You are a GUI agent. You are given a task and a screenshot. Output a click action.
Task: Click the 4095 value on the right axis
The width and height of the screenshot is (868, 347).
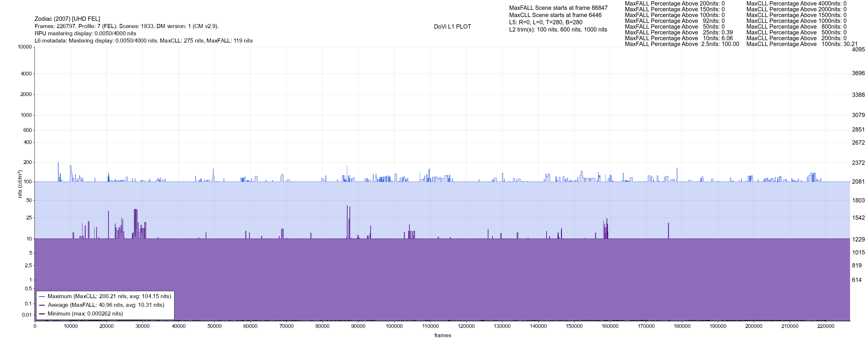click(x=858, y=49)
